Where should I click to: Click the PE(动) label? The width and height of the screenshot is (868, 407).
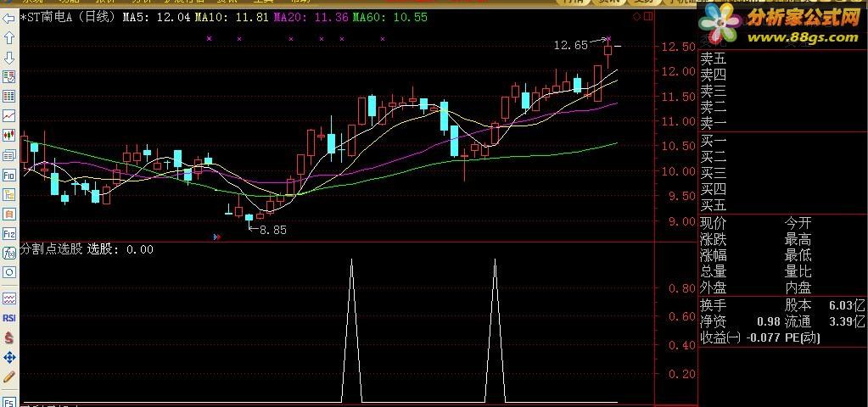802,337
